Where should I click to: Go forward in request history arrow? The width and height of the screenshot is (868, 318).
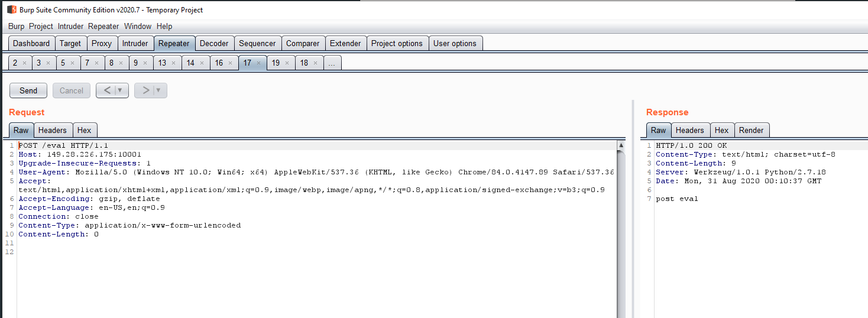145,90
